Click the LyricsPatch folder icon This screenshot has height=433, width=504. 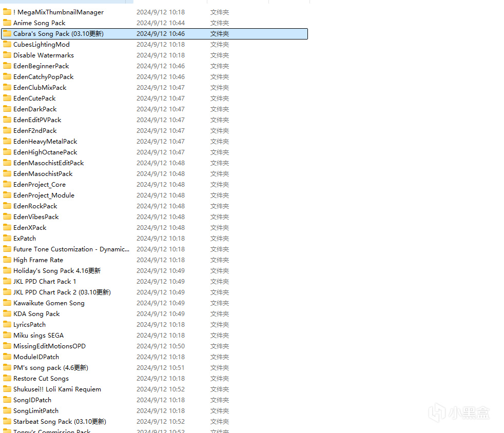[7, 324]
